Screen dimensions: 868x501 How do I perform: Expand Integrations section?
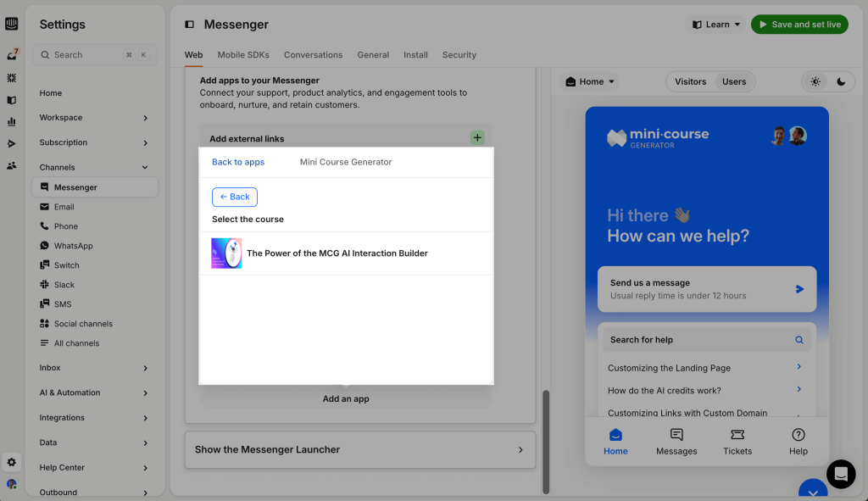pyautogui.click(x=95, y=417)
